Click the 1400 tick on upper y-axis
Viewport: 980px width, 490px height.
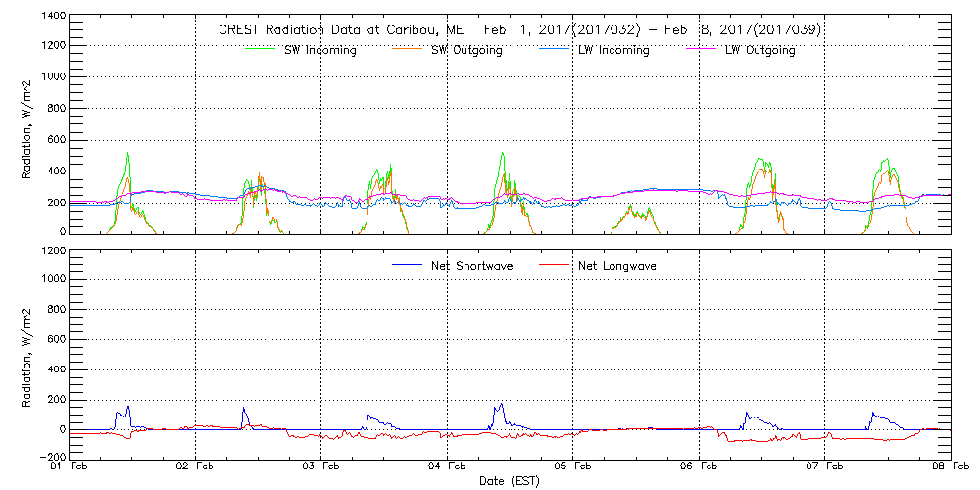pyautogui.click(x=52, y=18)
